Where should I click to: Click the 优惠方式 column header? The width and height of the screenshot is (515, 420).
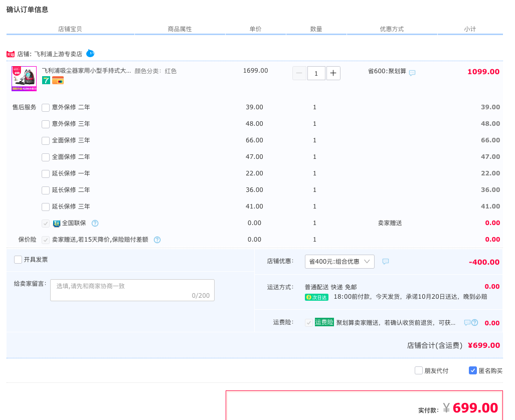pyautogui.click(x=392, y=29)
